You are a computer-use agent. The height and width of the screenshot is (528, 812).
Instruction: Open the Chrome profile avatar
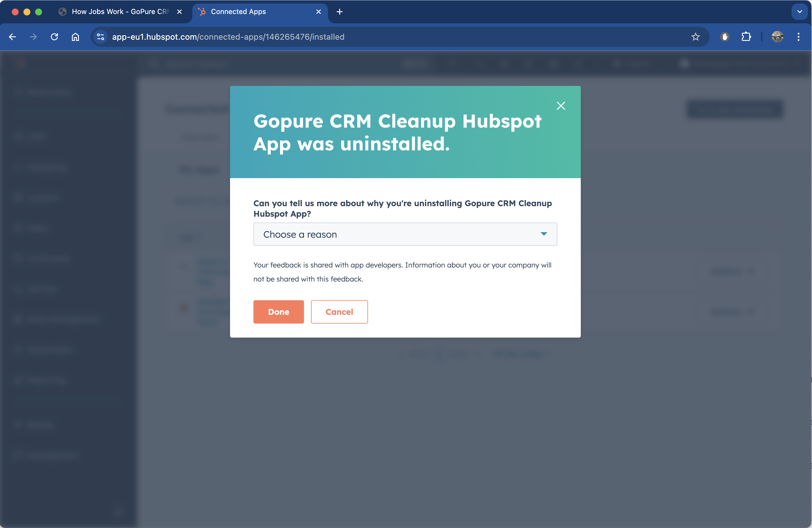[x=777, y=37]
